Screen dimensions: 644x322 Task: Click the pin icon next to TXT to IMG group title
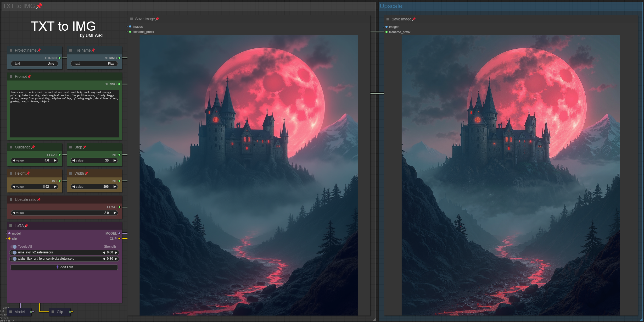tap(39, 6)
